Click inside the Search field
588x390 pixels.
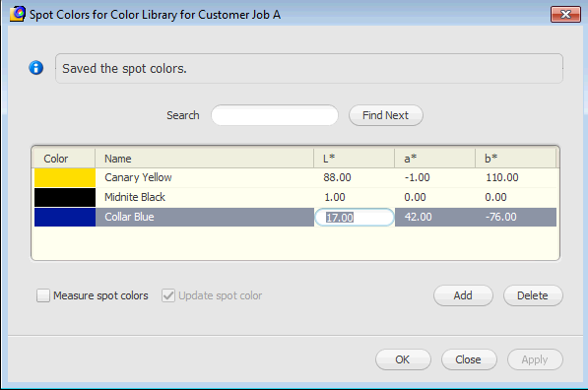click(x=275, y=115)
